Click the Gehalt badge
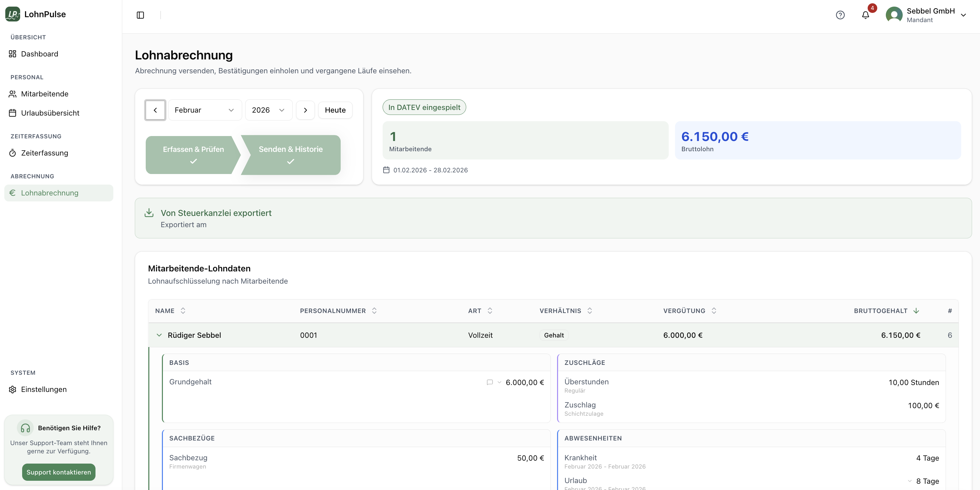The width and height of the screenshot is (980, 490). (x=554, y=335)
